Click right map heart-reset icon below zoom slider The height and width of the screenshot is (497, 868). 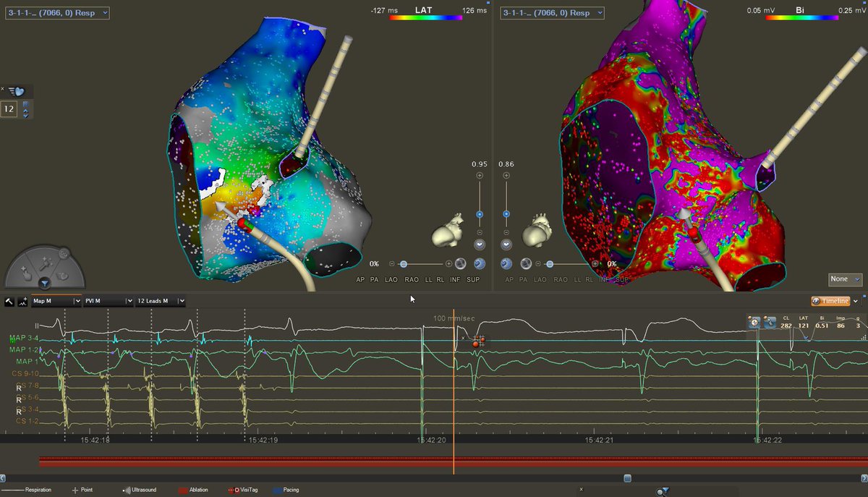(506, 245)
